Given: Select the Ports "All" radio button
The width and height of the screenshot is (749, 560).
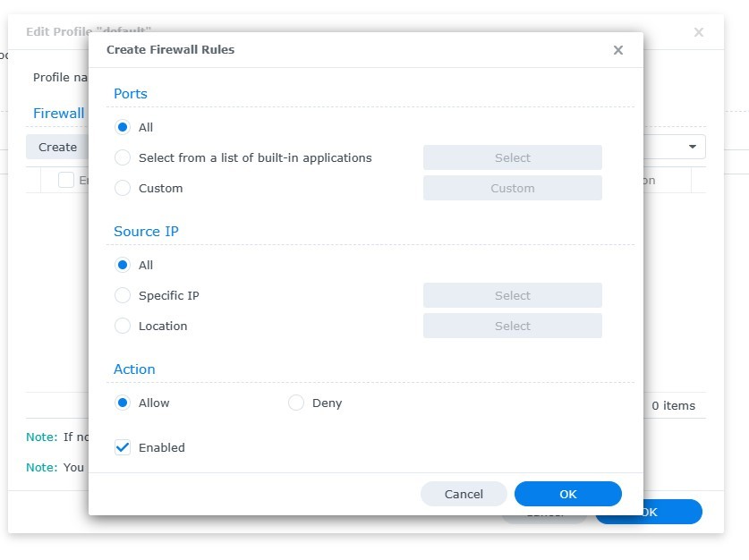Looking at the screenshot, I should [123, 127].
